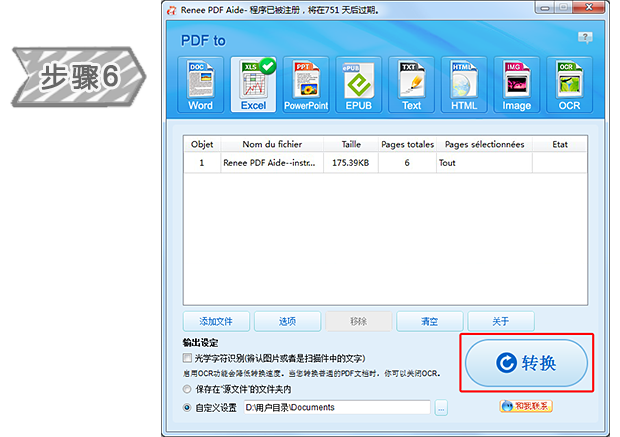Click total pages cell showing 6
Viewport: 620px width, 437px height.
click(x=407, y=163)
